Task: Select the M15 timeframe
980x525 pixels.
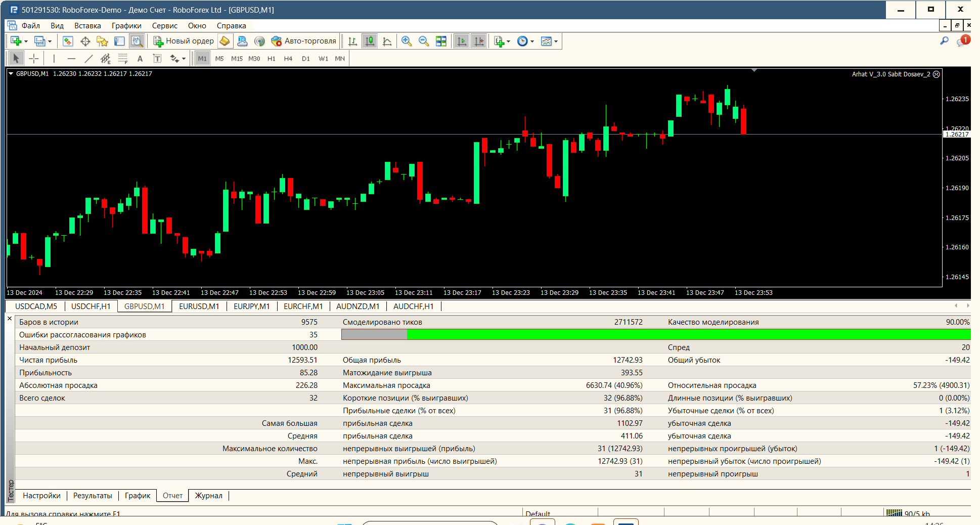Action: [x=237, y=59]
